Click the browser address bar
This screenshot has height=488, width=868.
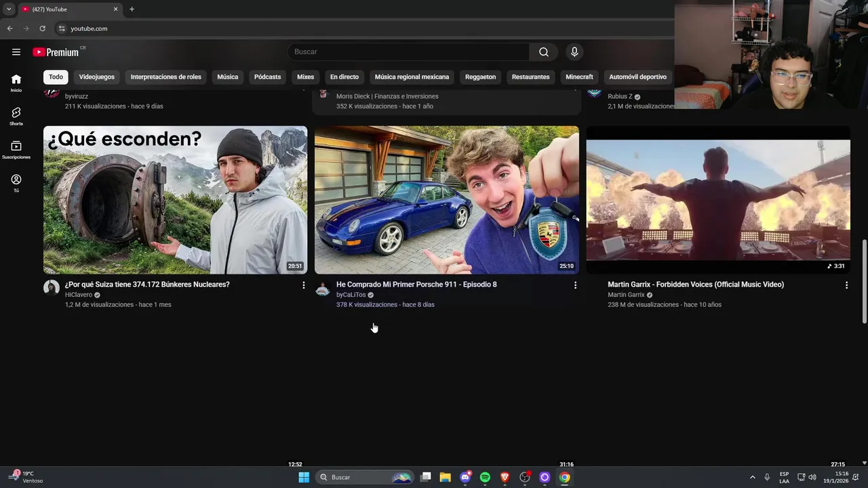pyautogui.click(x=366, y=28)
